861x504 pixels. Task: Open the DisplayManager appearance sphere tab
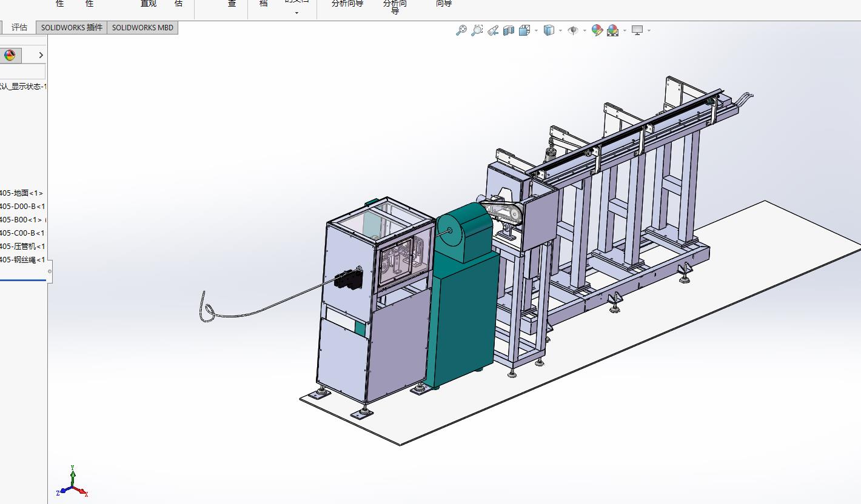click(10, 55)
